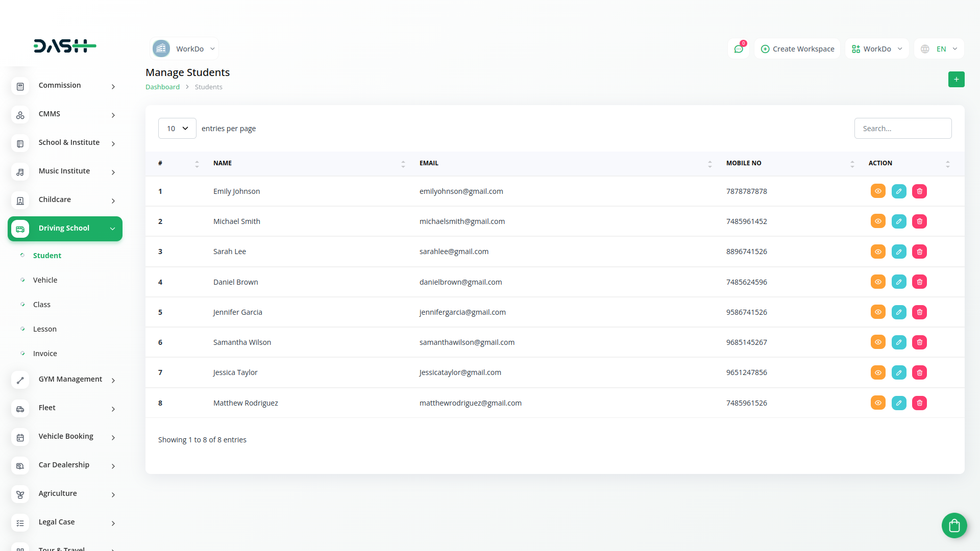
Task: Click the delete icon for Emily Johnson
Action: (919, 191)
